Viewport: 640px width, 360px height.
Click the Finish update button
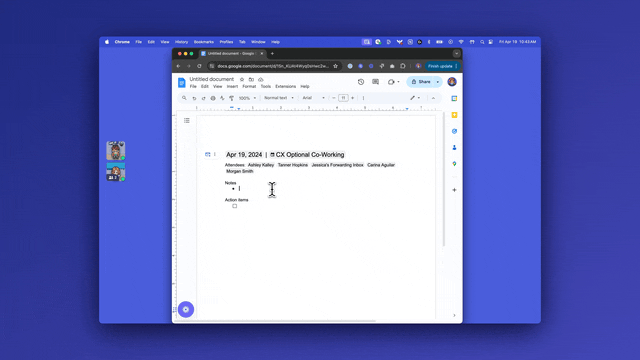pyautogui.click(x=440, y=66)
